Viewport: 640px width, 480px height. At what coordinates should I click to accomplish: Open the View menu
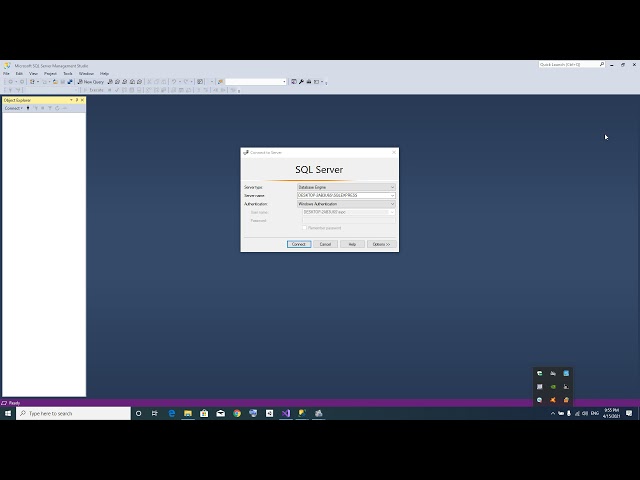(33, 73)
